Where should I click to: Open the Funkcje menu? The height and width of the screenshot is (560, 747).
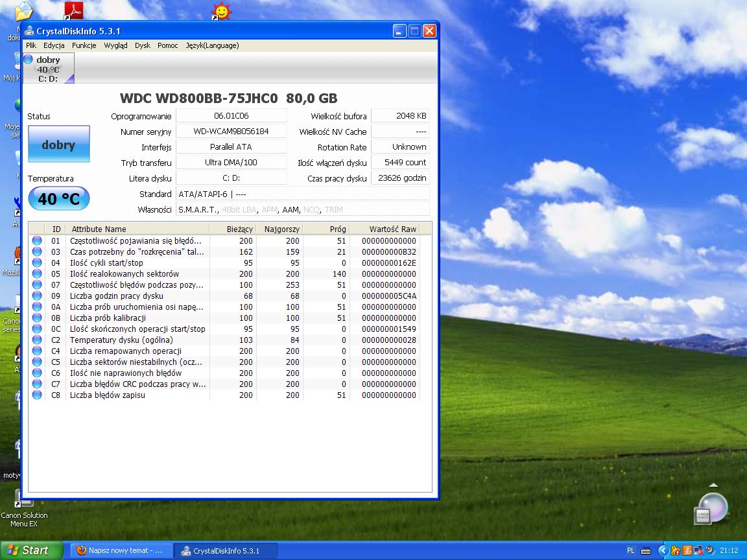coord(84,46)
